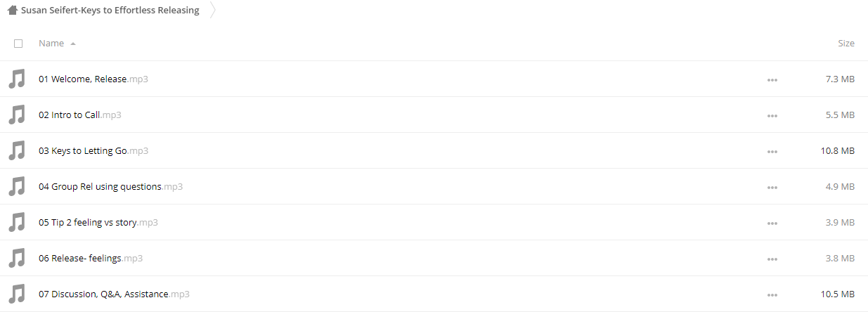This screenshot has width=868, height=312.
Task: Click the home icon in the breadcrumb
Action: (13, 10)
